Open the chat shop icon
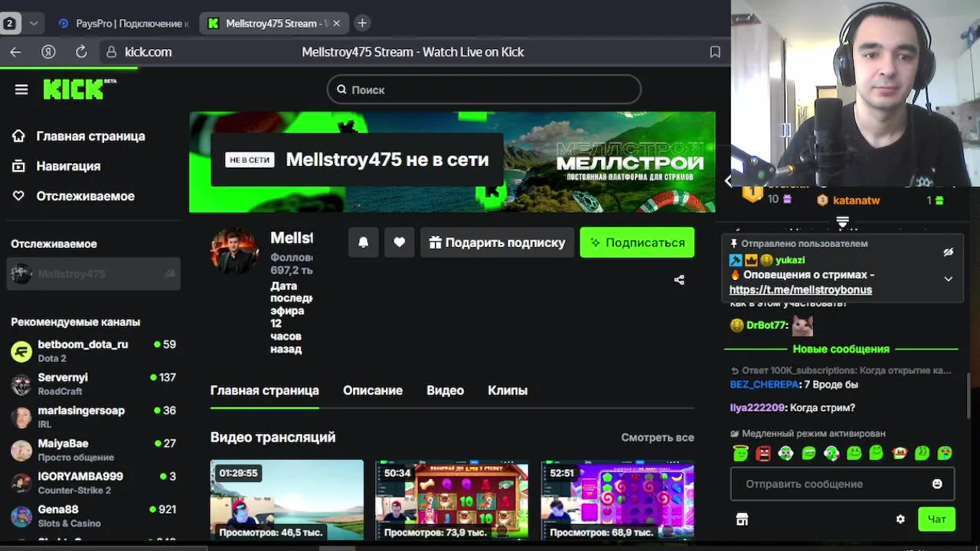This screenshot has height=551, width=980. tap(742, 520)
